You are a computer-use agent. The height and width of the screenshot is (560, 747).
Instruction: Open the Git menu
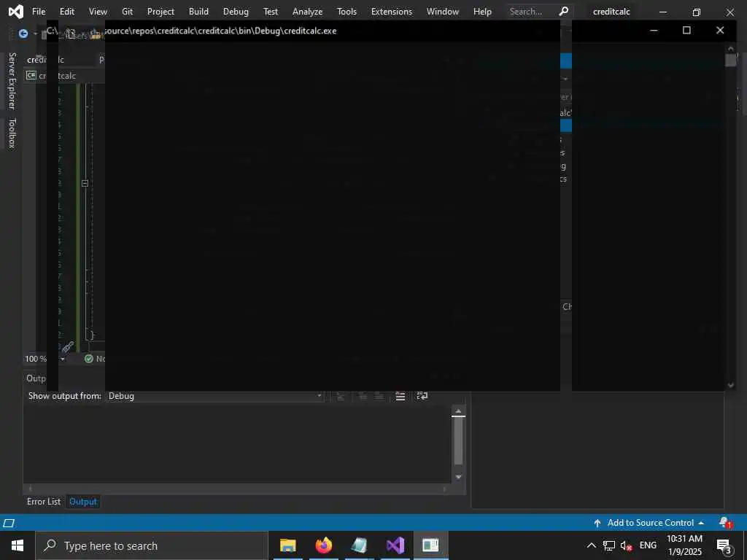click(127, 12)
